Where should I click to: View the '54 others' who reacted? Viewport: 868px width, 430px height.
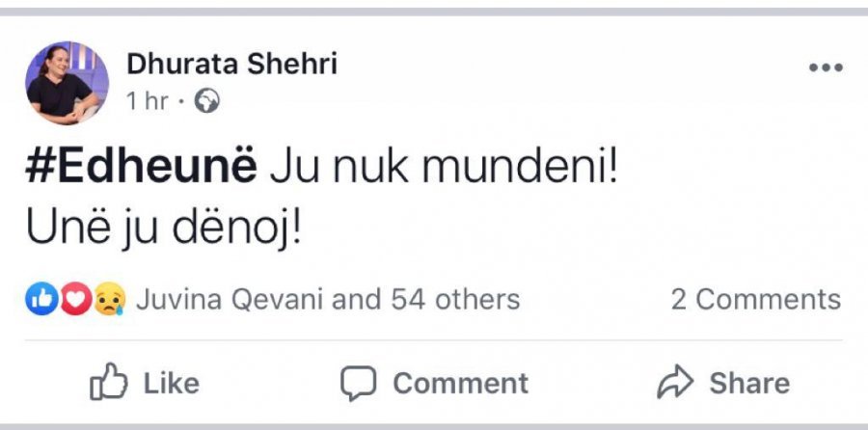coord(454,301)
